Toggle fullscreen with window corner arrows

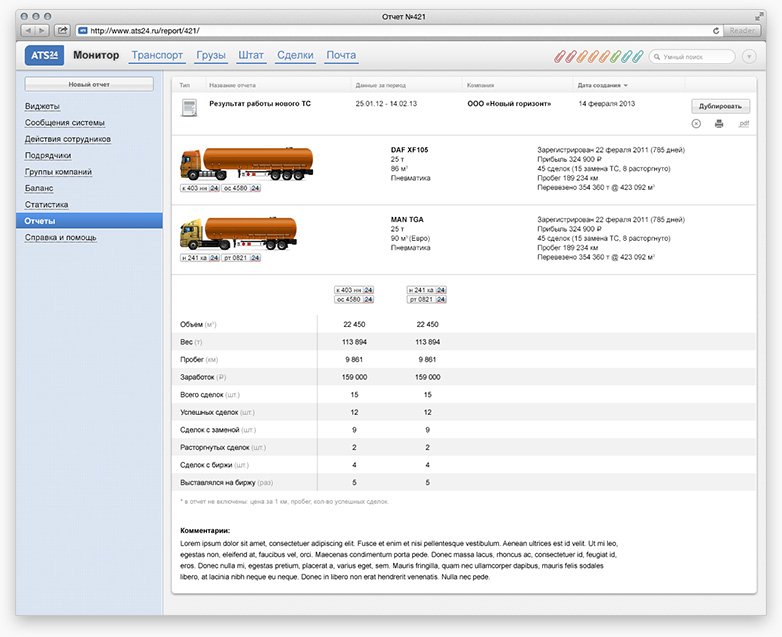point(759,16)
